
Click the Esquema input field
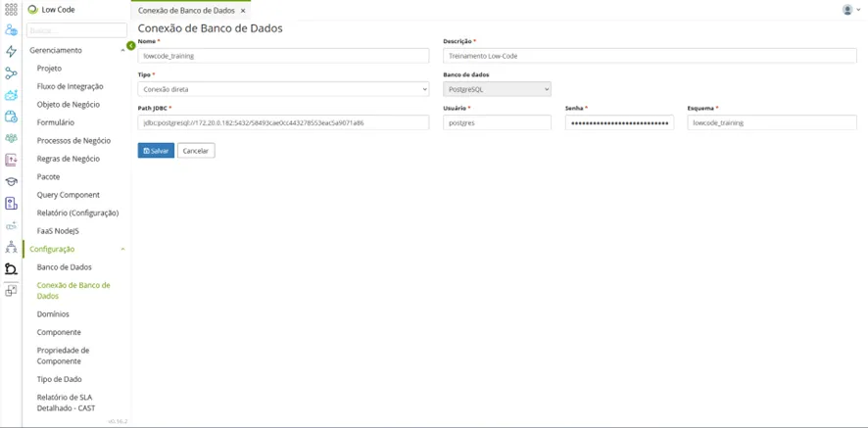pos(772,123)
